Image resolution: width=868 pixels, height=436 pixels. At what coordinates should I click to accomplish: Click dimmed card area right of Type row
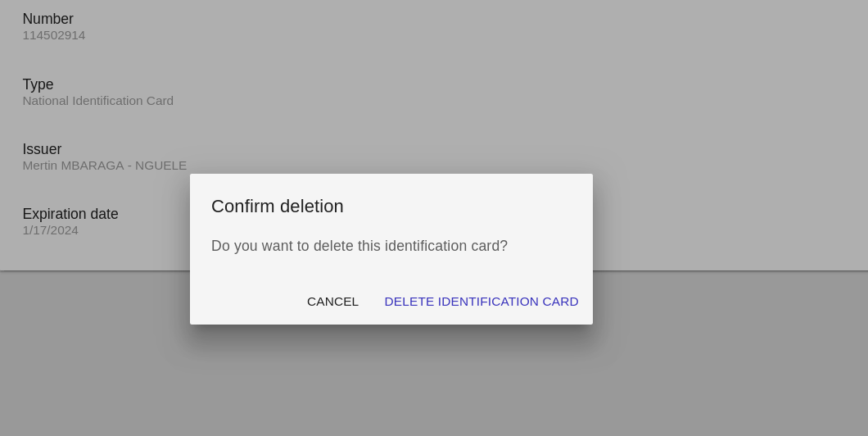(x=491, y=93)
